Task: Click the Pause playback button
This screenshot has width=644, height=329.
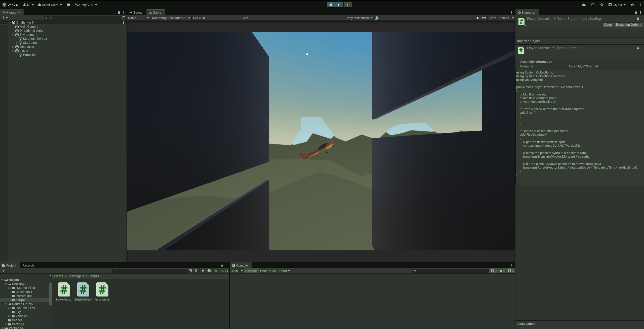Action: tap(339, 5)
